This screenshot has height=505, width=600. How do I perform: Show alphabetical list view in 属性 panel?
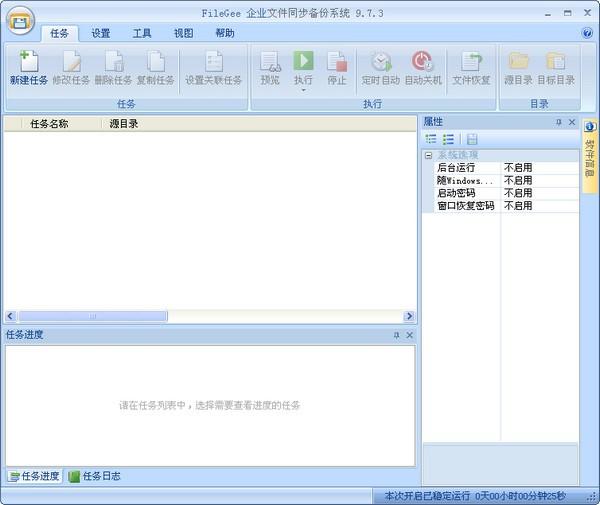(x=448, y=139)
